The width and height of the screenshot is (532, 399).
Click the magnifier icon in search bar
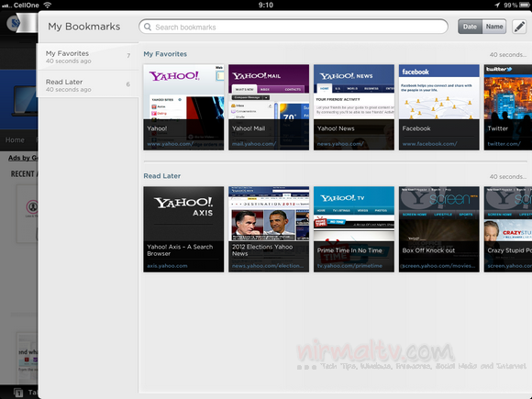pyautogui.click(x=148, y=27)
